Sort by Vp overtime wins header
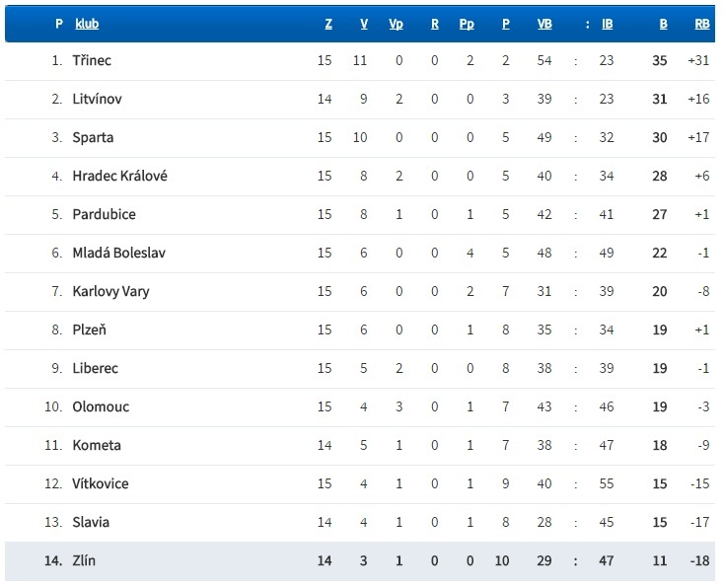This screenshot has width=724, height=588. 396,24
